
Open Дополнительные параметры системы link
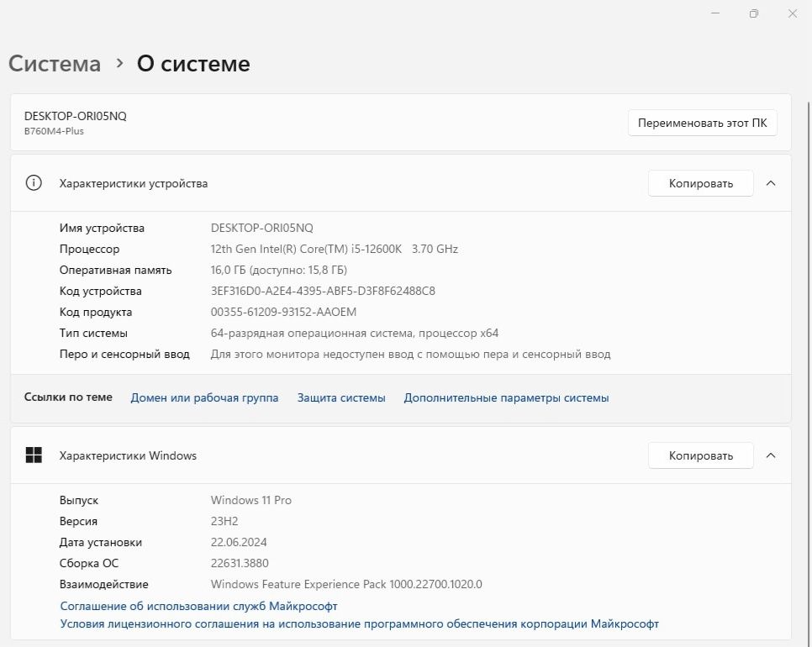pos(507,397)
